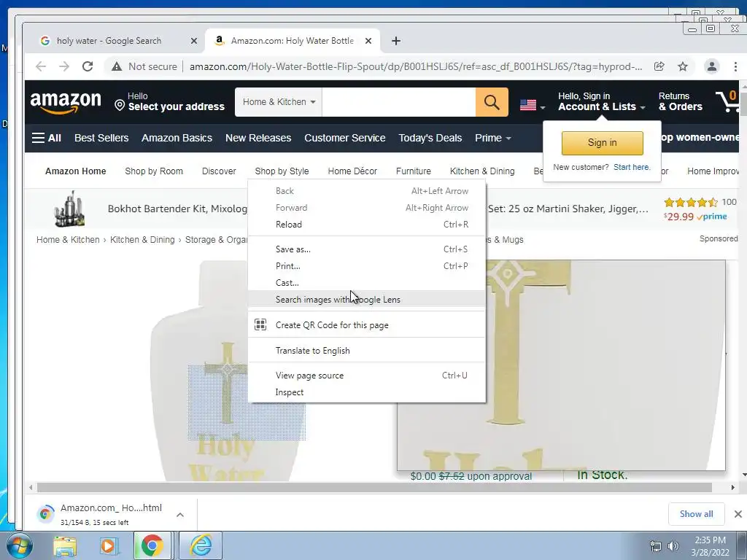The image size is (747, 560).
Task: Click the Chrome icon in downloads bar
Action: pyautogui.click(x=46, y=514)
